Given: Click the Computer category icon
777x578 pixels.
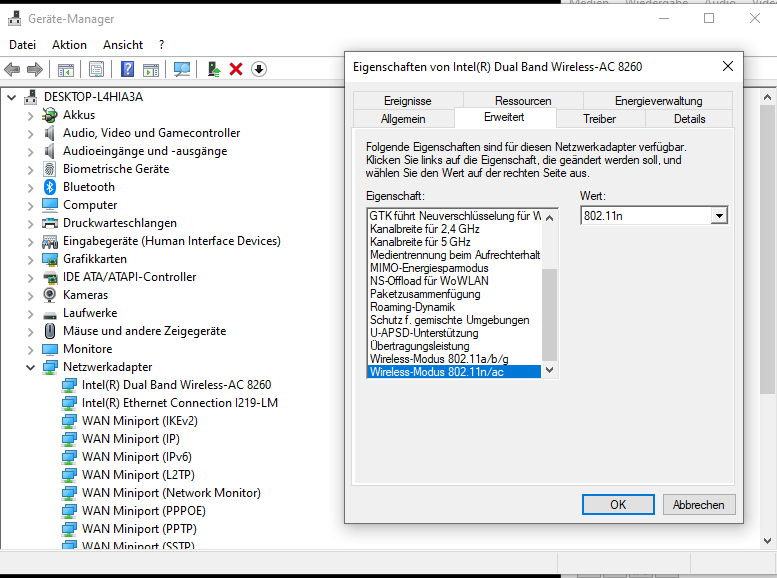Looking at the screenshot, I should [50, 205].
